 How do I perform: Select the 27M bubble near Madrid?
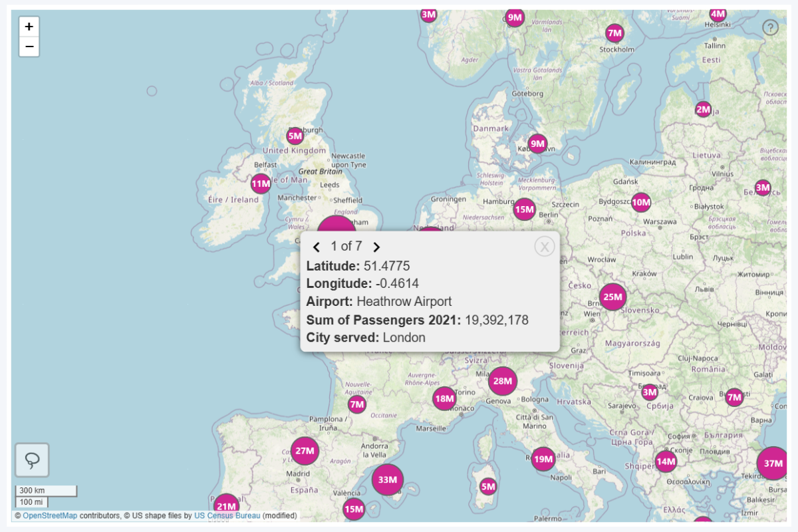point(305,450)
